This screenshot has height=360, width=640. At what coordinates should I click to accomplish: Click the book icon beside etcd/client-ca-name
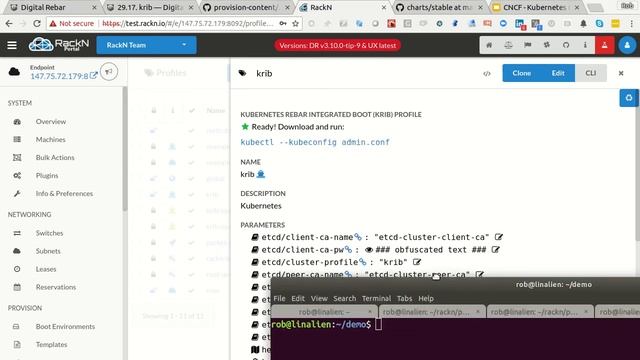coord(255,237)
